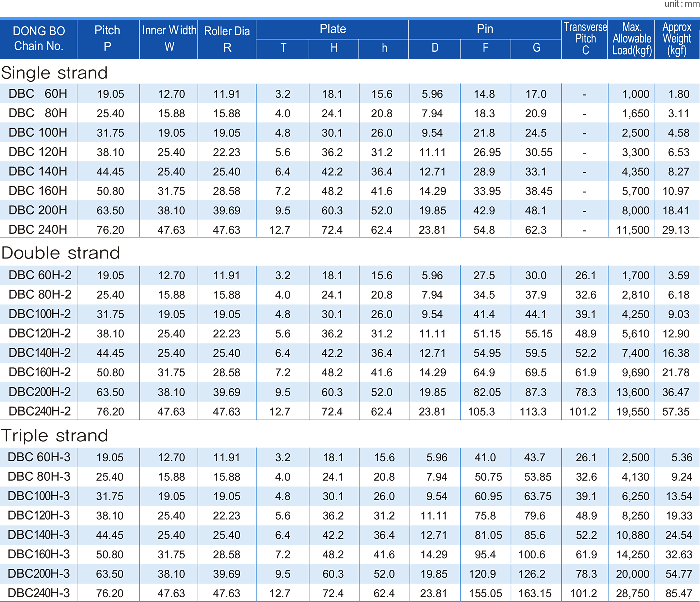Select chain name 'DBC 60H' in single strand
Image resolution: width=700 pixels, height=602 pixels.
[38, 94]
